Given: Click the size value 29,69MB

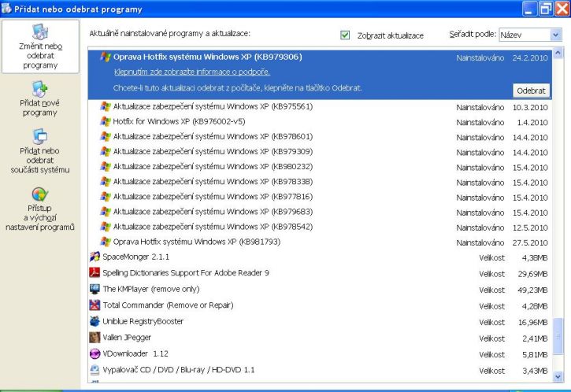Looking at the screenshot, I should [x=532, y=274].
